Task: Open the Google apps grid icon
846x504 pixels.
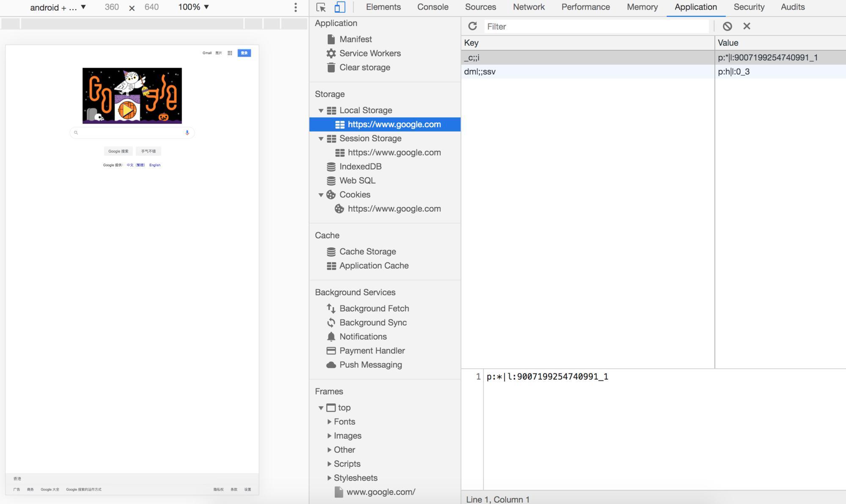Action: pos(230,53)
